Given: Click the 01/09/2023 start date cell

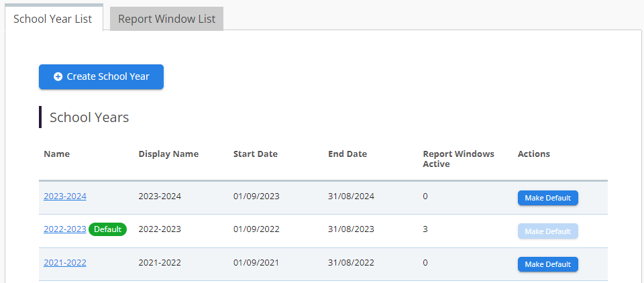Looking at the screenshot, I should [x=256, y=196].
